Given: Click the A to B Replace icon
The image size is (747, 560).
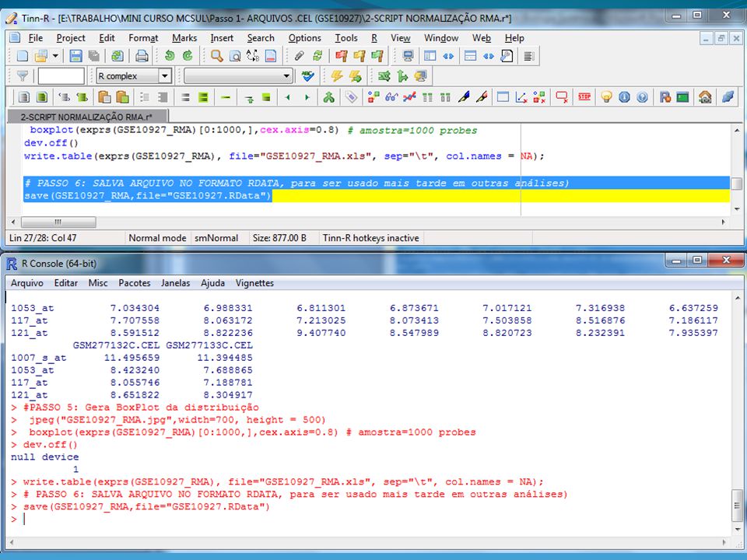Looking at the screenshot, I should [253, 56].
